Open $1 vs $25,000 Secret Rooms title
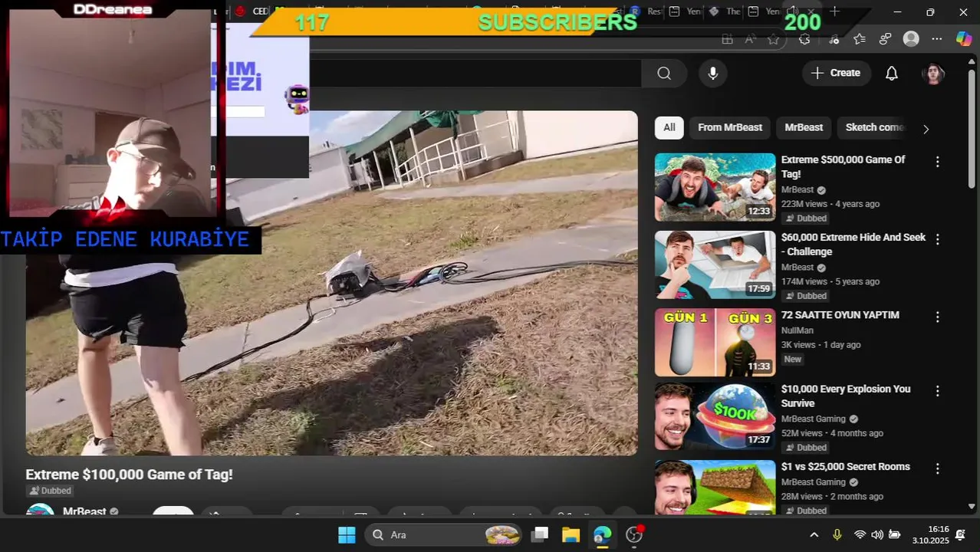 pyautogui.click(x=845, y=466)
